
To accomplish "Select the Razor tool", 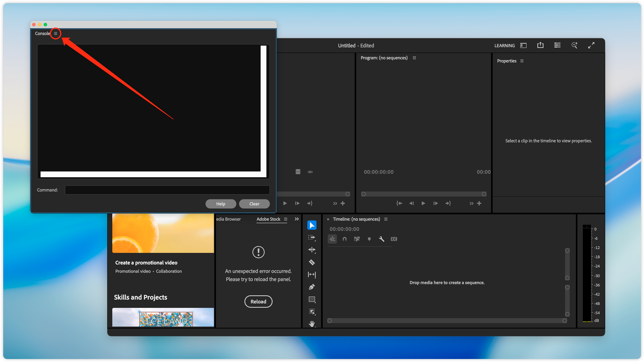I will (x=312, y=262).
